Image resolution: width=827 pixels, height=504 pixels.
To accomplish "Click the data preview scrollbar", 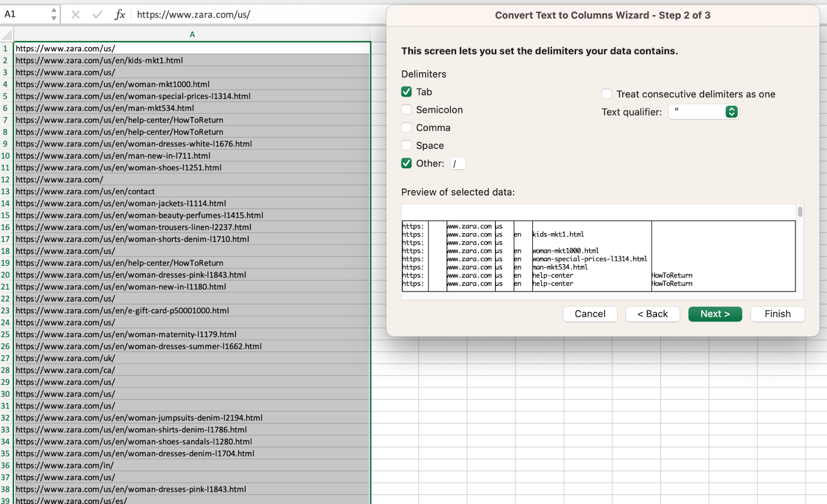I will coord(800,211).
